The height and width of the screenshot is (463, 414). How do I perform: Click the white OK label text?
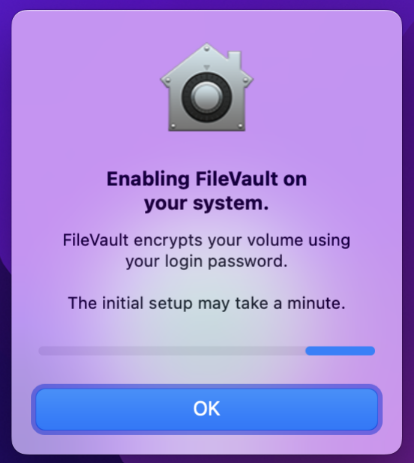coord(207,409)
